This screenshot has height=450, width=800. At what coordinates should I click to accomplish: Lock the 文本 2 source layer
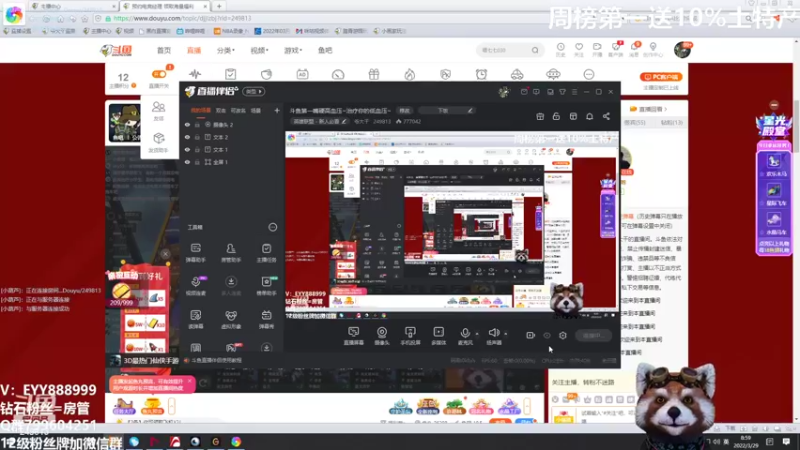click(x=197, y=137)
